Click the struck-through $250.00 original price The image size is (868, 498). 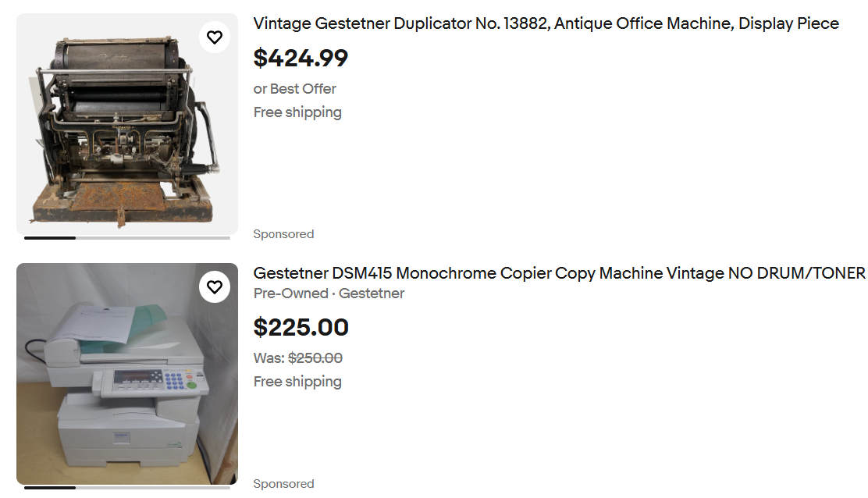[x=315, y=358]
